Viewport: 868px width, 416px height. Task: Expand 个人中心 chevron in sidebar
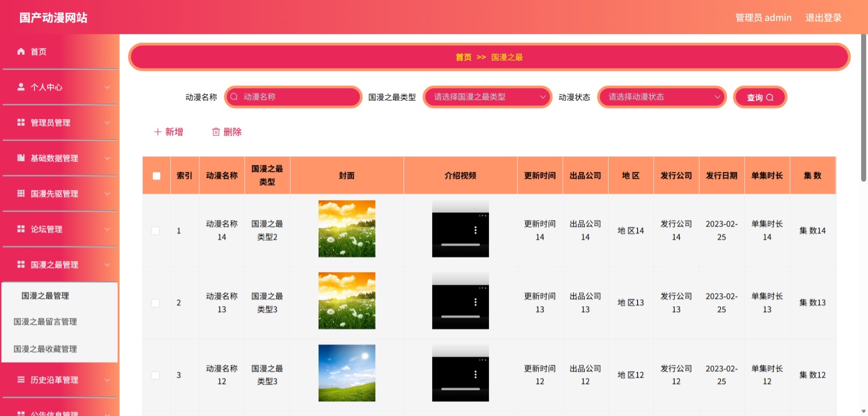107,87
